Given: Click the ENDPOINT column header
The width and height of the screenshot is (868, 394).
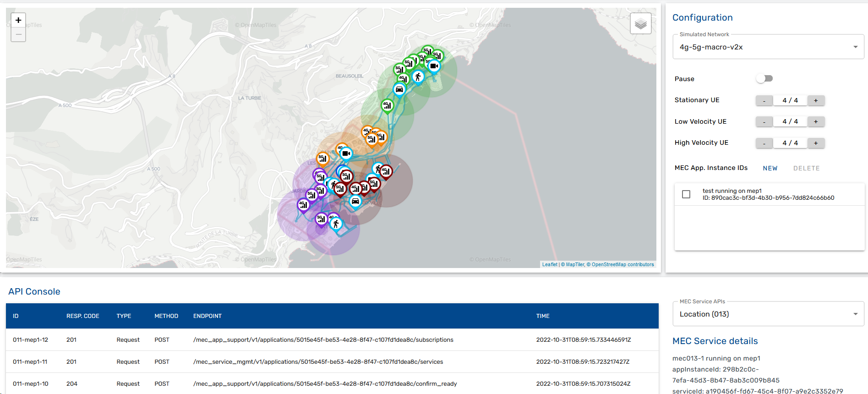Looking at the screenshot, I should tap(207, 316).
